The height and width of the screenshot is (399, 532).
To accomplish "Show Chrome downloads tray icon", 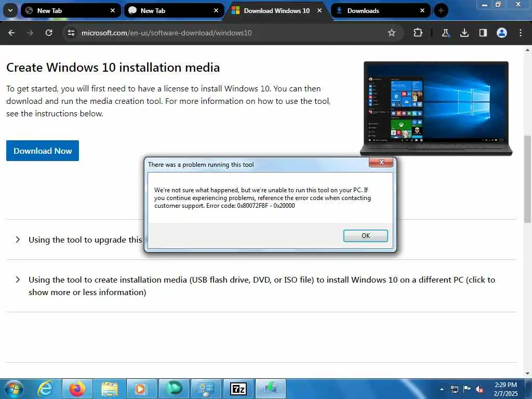I will (x=464, y=33).
